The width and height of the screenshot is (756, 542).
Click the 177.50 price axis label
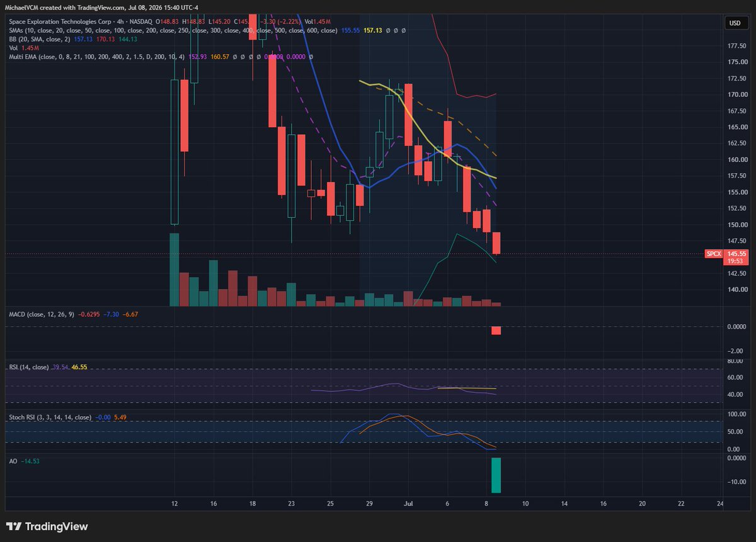point(735,46)
